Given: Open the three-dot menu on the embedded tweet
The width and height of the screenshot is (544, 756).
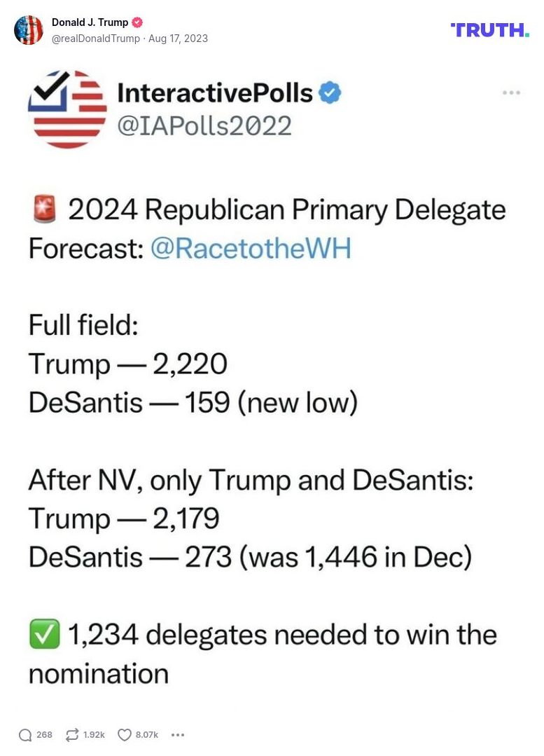Looking at the screenshot, I should (512, 92).
